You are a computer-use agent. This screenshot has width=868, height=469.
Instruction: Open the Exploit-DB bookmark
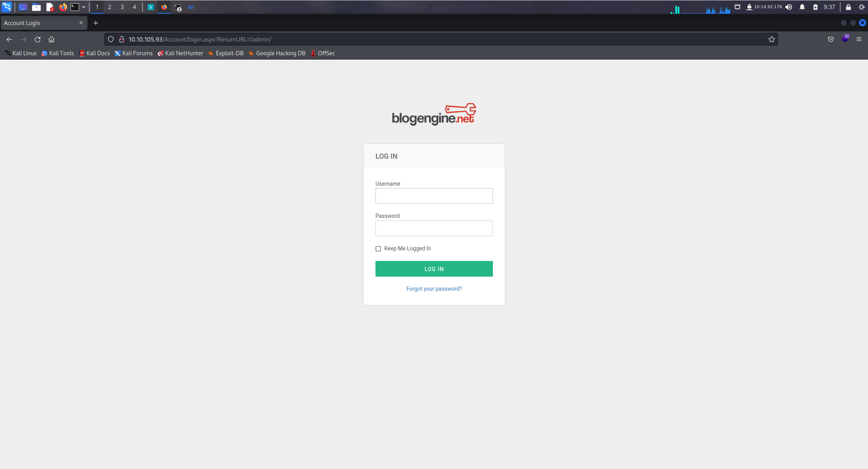click(x=226, y=53)
